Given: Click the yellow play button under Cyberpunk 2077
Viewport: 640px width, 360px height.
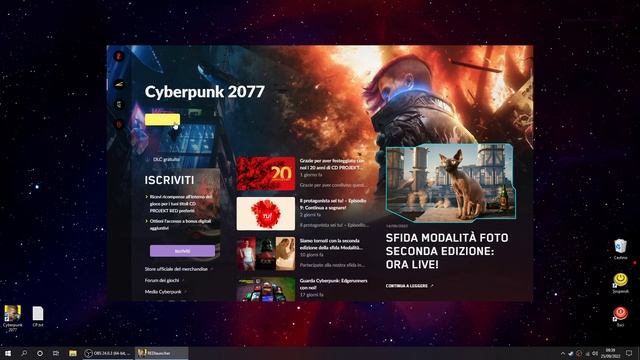Looking at the screenshot, I should point(162,120).
